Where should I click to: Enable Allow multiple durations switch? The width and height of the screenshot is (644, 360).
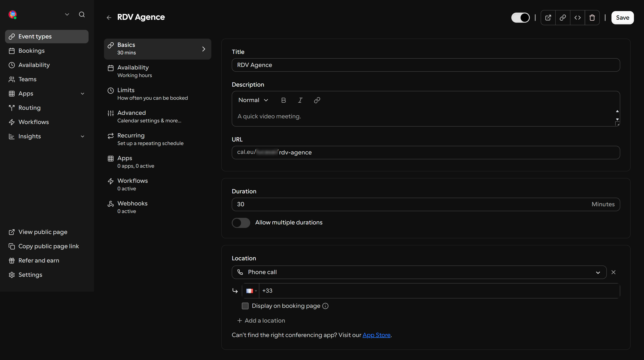[241, 223]
